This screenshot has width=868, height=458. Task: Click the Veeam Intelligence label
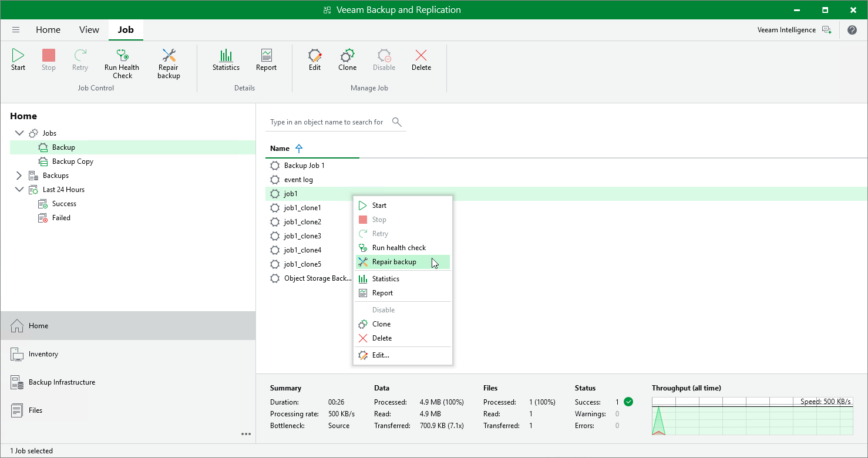click(786, 30)
